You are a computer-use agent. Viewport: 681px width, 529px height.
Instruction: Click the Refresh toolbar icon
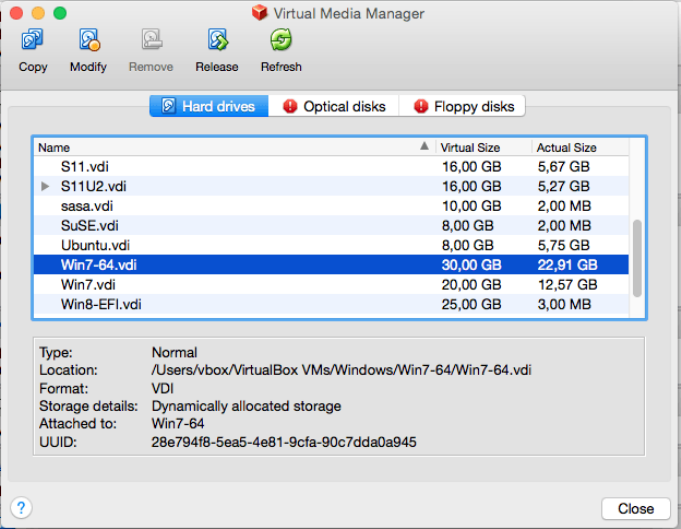point(281,42)
